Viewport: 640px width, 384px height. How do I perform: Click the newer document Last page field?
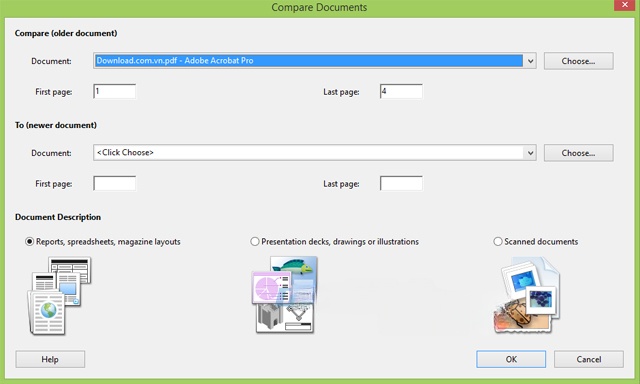(x=401, y=183)
